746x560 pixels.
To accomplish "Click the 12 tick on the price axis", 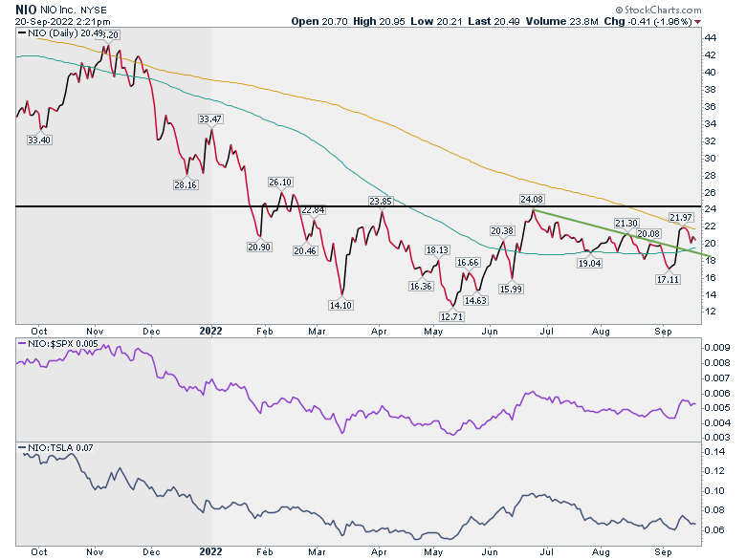I will (710, 312).
